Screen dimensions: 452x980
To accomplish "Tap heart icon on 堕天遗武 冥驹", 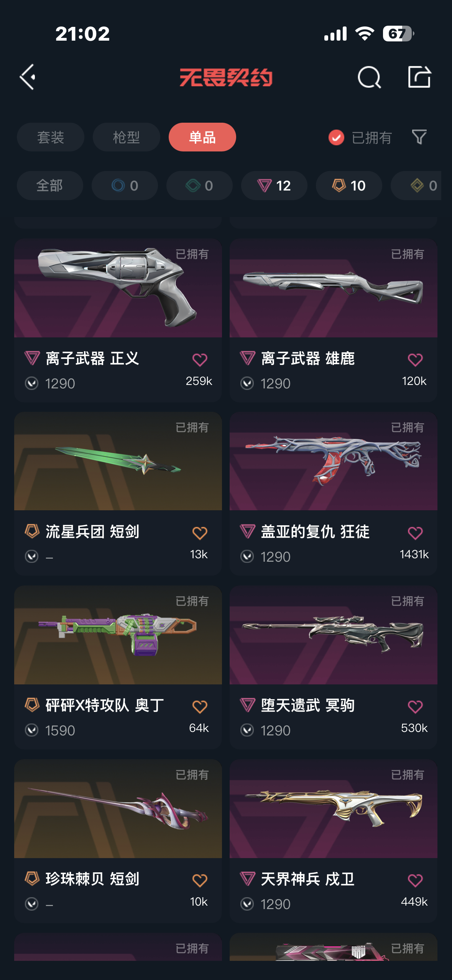I will coord(415,707).
